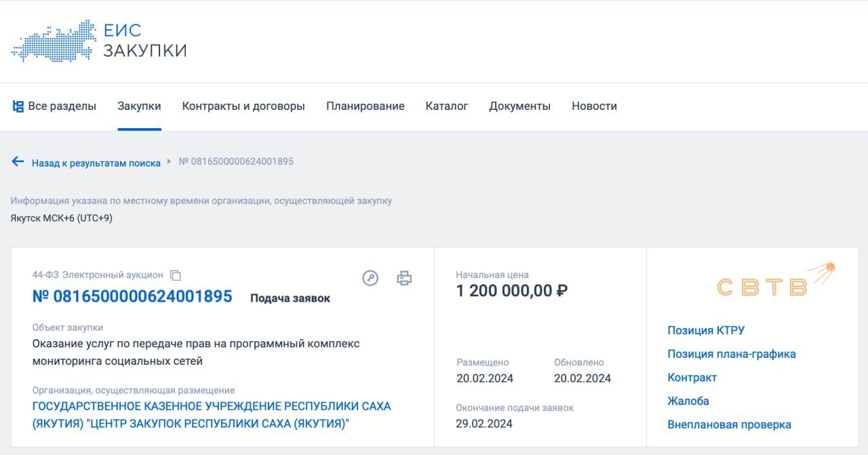Viewport: 868px width, 455px height.
Task: Open the Внеплановая проверка link
Action: (x=729, y=425)
